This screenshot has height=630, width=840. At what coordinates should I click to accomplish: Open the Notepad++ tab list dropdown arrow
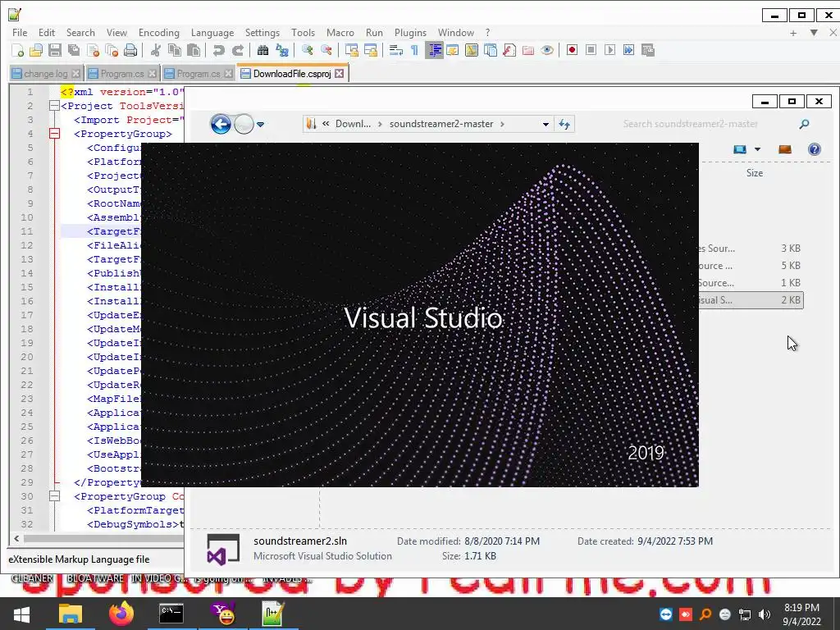click(x=814, y=33)
